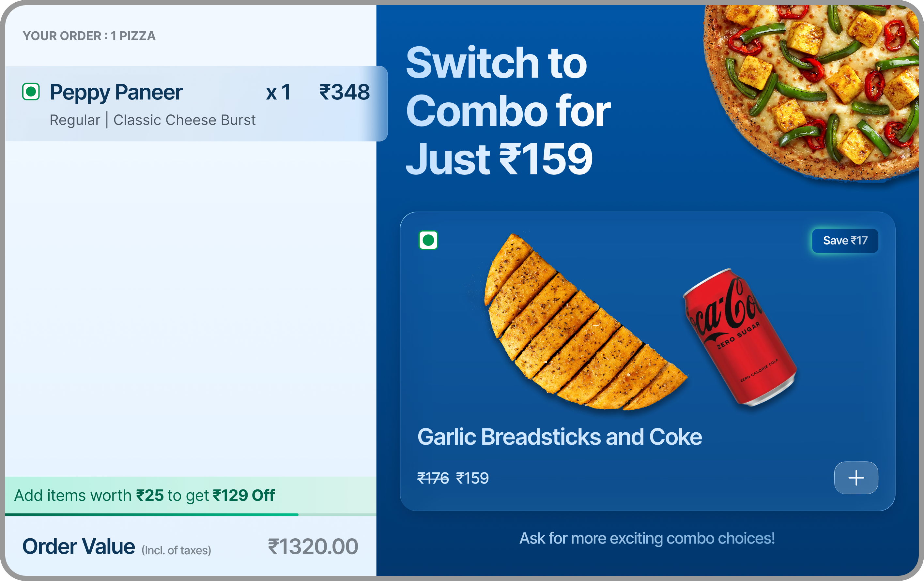
Task: Click Ask for more exciting combo choices
Action: (647, 538)
